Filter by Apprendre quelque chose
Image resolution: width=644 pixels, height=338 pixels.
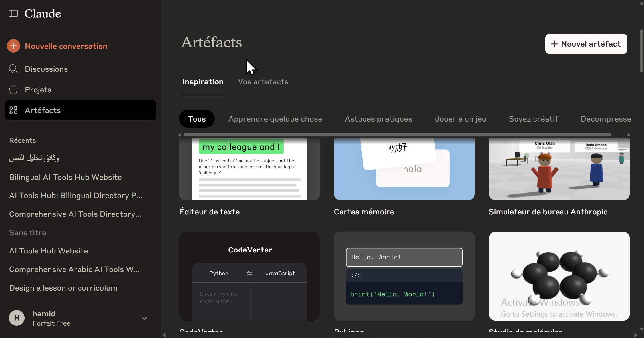point(275,119)
